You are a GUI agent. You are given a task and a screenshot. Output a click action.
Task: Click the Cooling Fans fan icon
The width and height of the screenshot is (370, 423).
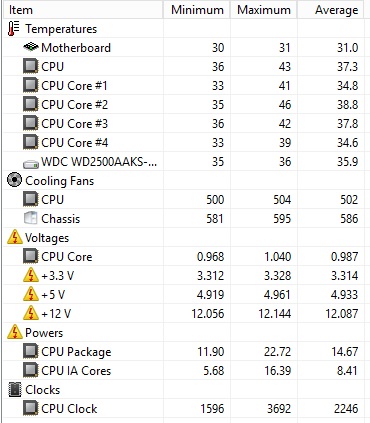pyautogui.click(x=14, y=180)
